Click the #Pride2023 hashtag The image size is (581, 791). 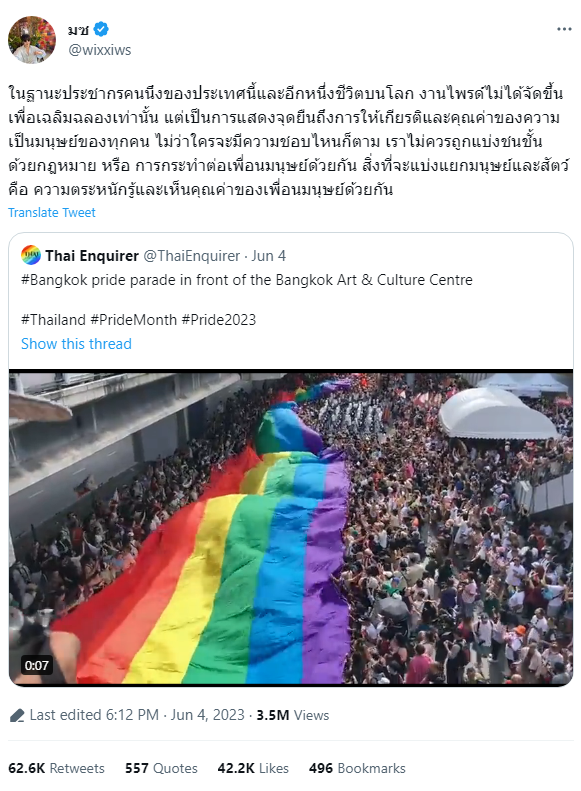tap(219, 320)
